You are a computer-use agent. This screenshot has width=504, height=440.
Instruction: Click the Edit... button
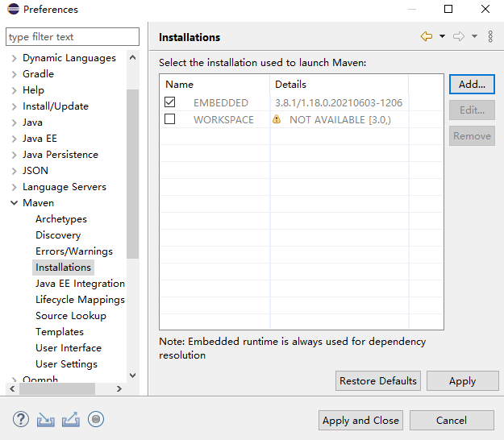point(472,110)
